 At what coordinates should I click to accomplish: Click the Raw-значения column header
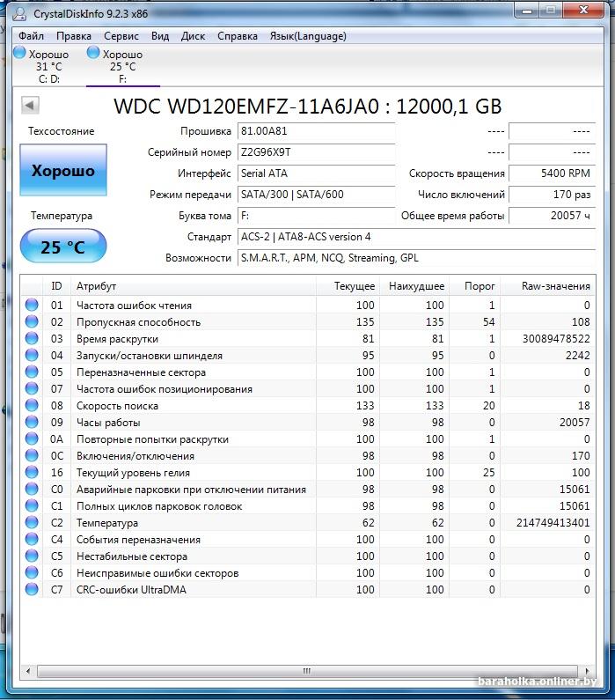coord(547,285)
